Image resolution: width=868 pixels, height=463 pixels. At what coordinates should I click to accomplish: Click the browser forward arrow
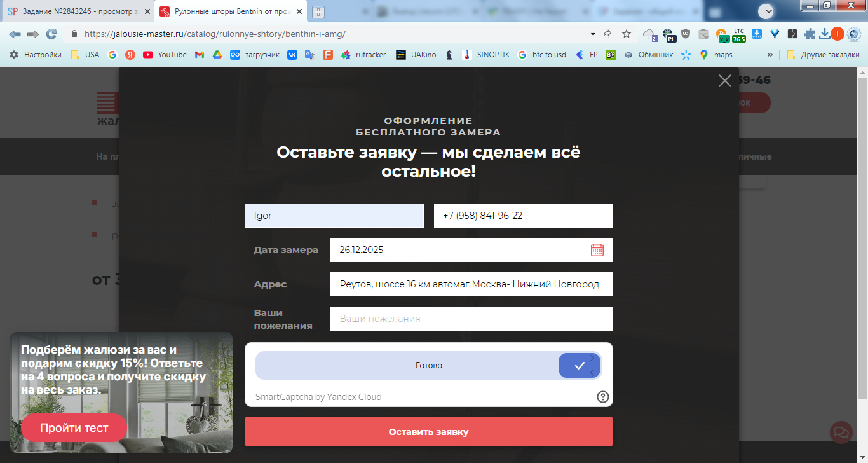click(x=33, y=34)
